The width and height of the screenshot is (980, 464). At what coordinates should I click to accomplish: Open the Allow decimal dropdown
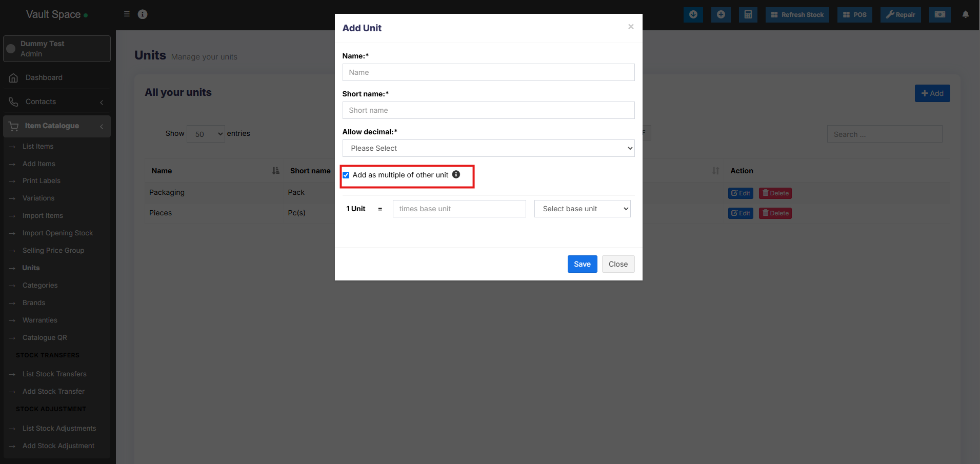click(x=488, y=148)
